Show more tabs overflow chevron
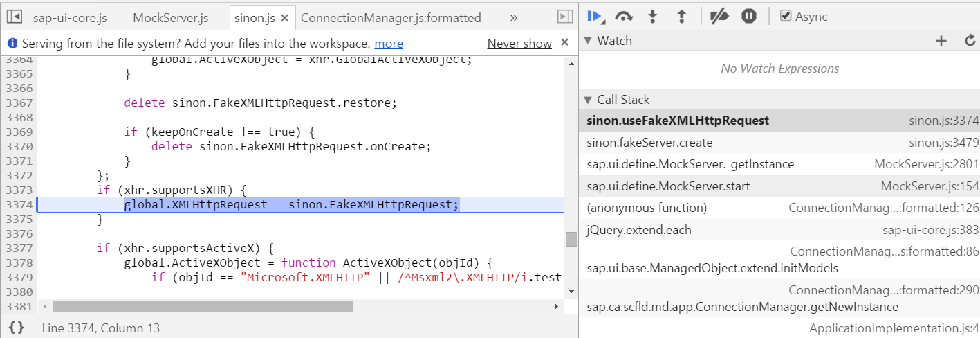This screenshot has width=980, height=338. 513,17
